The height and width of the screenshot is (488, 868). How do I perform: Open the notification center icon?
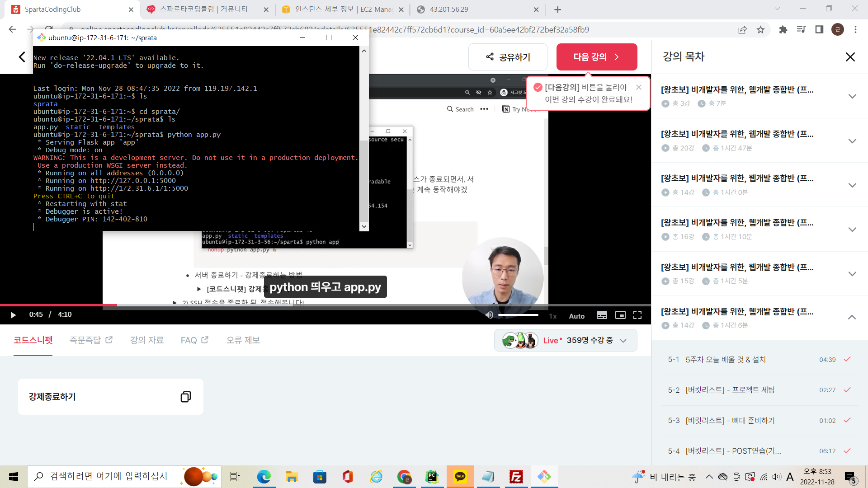850,478
